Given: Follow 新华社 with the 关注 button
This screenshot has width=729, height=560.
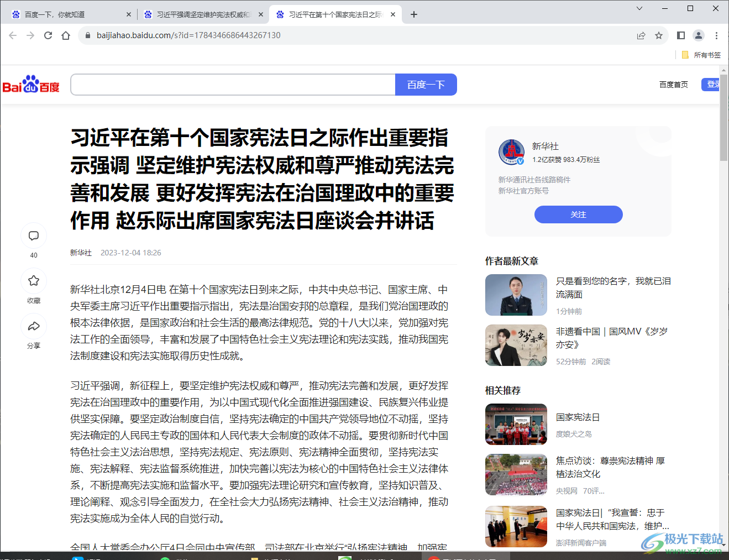Looking at the screenshot, I should coord(578,214).
